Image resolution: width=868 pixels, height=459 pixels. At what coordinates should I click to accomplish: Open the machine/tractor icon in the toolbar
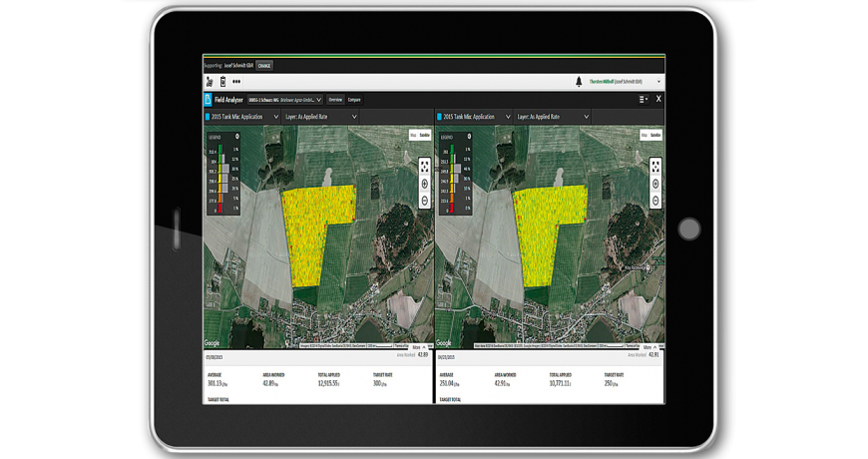point(210,82)
